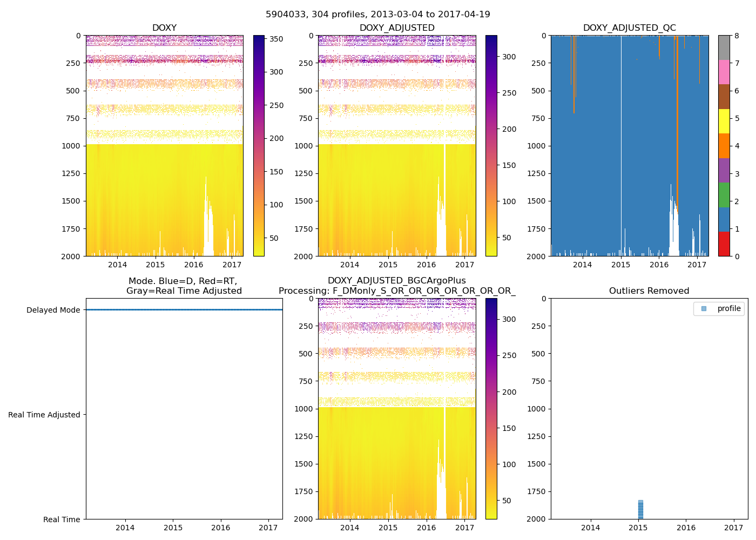Select the pink segment of QC colorbar

click(x=724, y=72)
